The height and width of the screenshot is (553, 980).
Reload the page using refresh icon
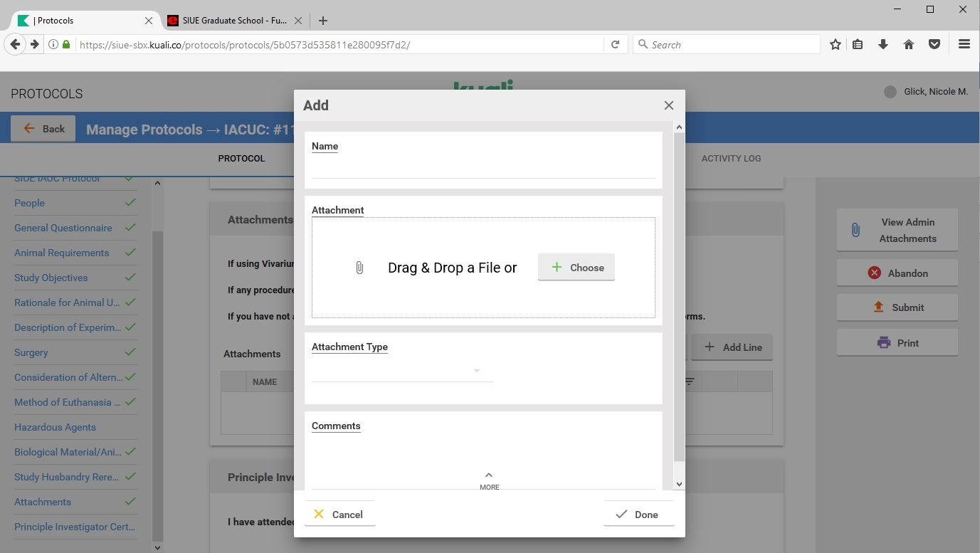[616, 45]
